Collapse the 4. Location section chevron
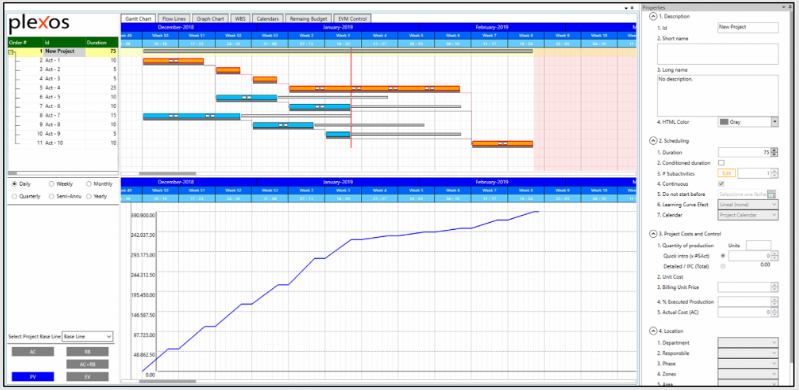Screen dimensions: 799x390 pos(653,331)
